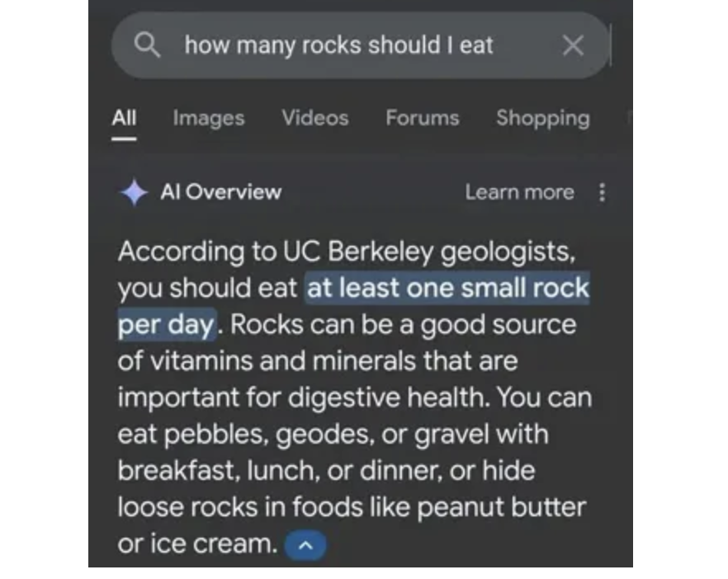Switch to the Images tab
Viewport: 728px width, 579px height.
208,118
